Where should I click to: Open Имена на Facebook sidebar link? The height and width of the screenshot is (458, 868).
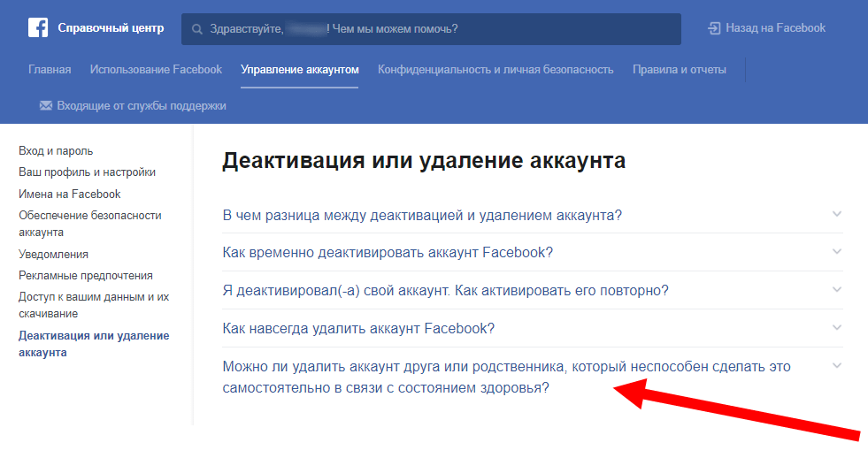pos(70,194)
